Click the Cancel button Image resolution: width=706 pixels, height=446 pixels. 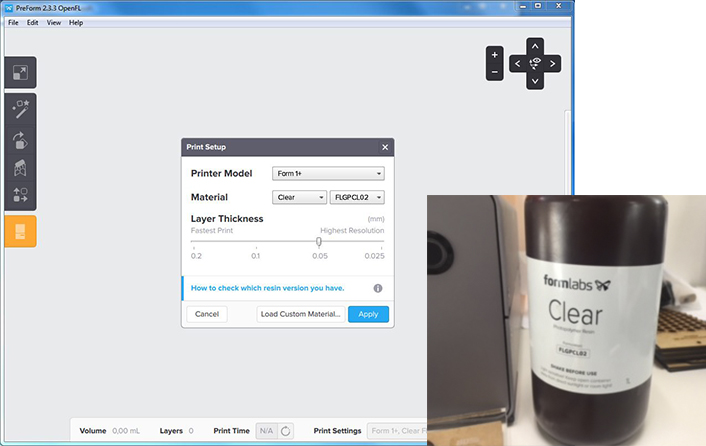pos(207,314)
